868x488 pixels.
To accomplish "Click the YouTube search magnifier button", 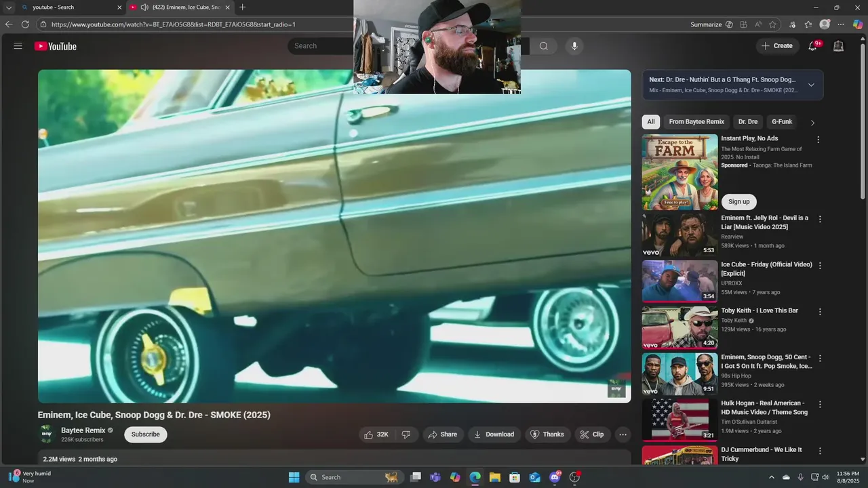I will (544, 46).
